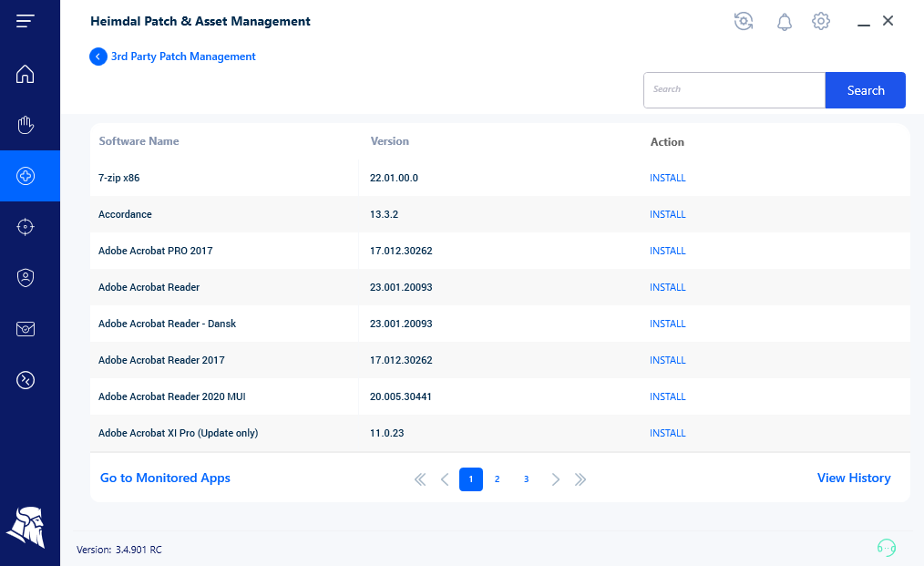Select the Accordance name cell
The width and height of the screenshot is (924, 566).
point(125,214)
